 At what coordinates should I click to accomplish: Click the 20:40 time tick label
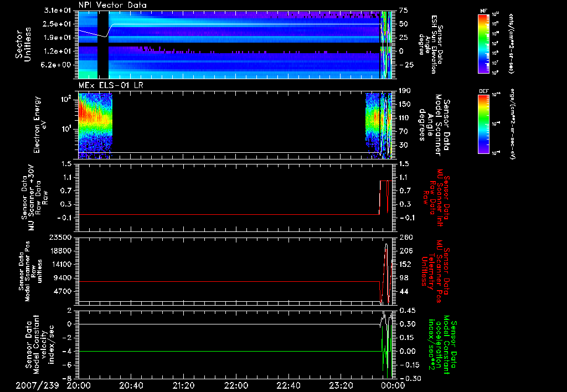tap(131, 385)
